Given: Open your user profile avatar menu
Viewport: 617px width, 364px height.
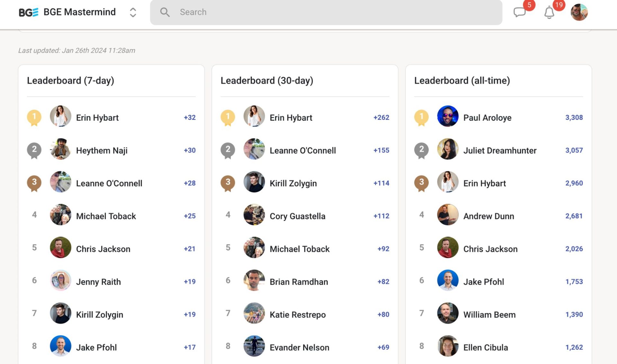Looking at the screenshot, I should tap(579, 12).
